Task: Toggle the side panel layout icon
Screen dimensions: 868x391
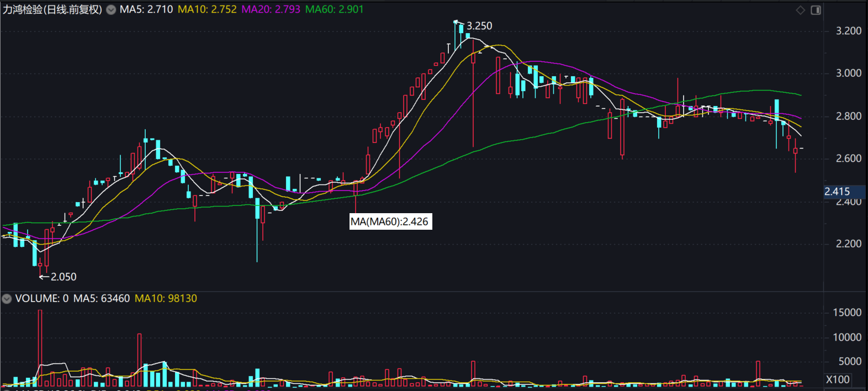Action: pyautogui.click(x=816, y=10)
